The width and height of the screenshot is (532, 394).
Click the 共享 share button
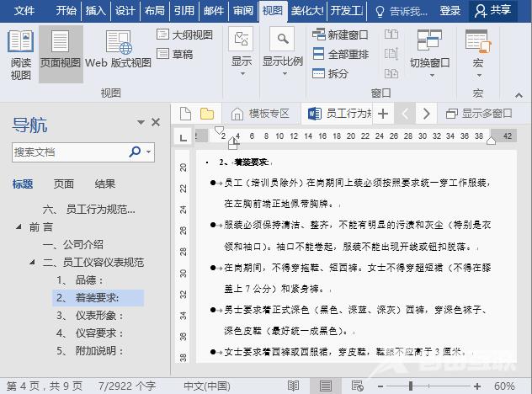point(493,11)
